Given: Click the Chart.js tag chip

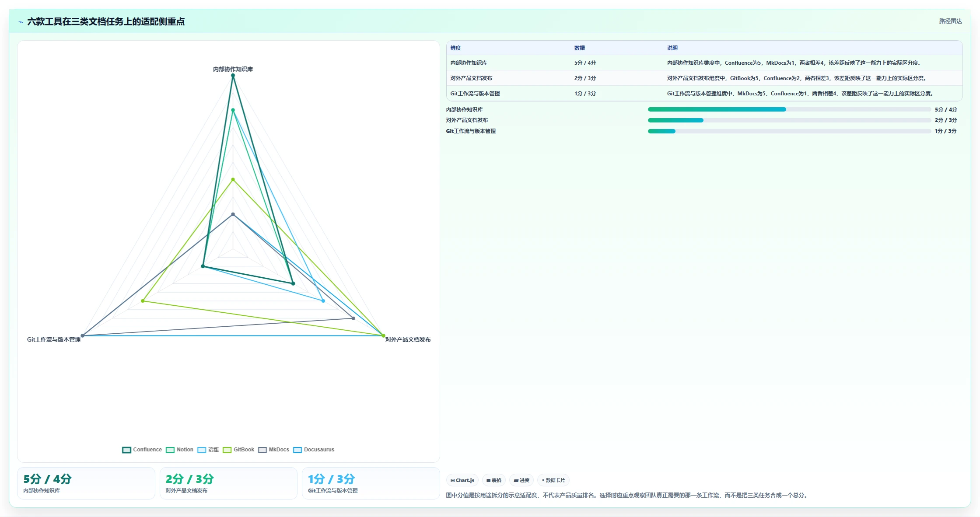Looking at the screenshot, I should pyautogui.click(x=462, y=480).
